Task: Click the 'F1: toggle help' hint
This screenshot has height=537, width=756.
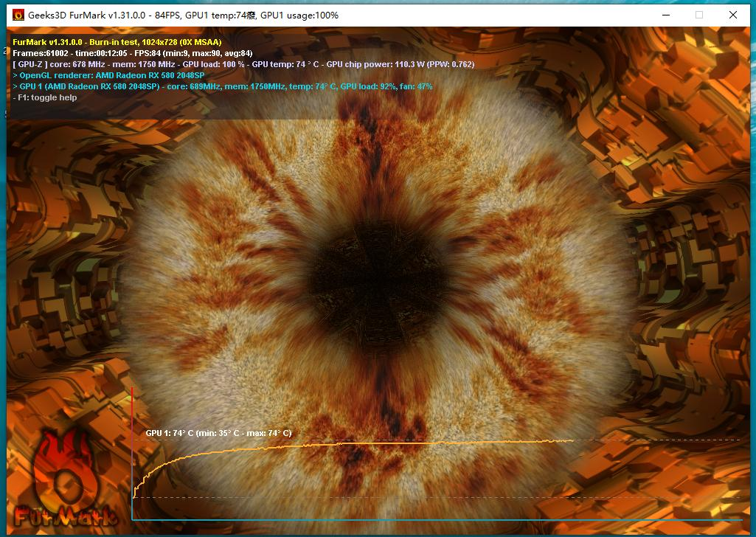Action: tap(45, 98)
